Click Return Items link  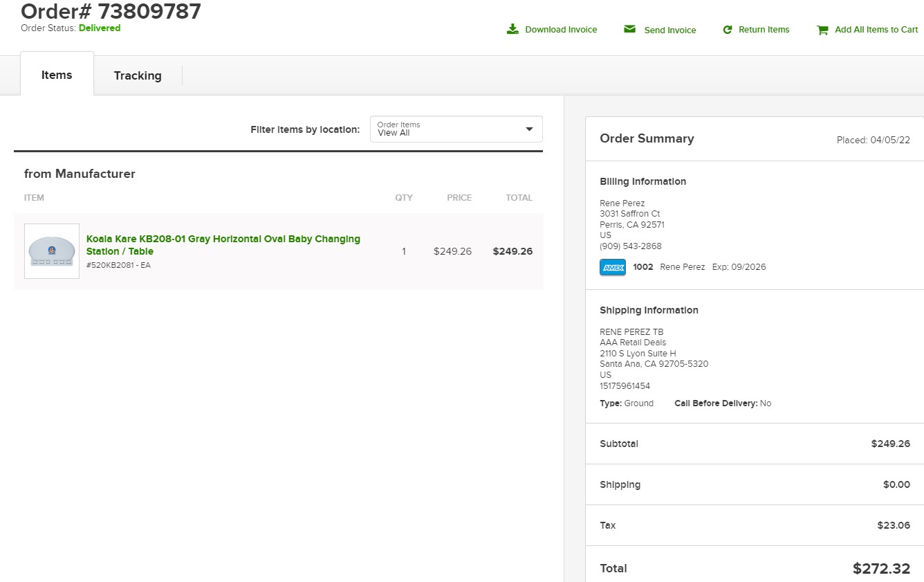764,30
